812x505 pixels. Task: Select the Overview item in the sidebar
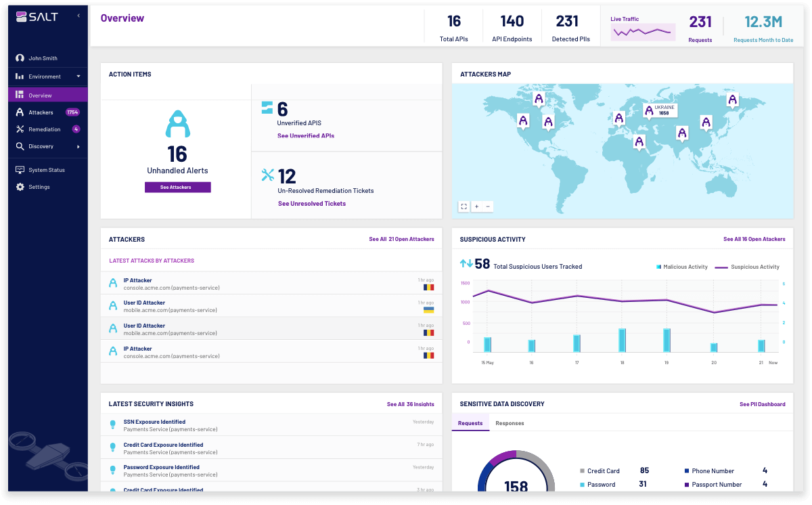coord(41,94)
